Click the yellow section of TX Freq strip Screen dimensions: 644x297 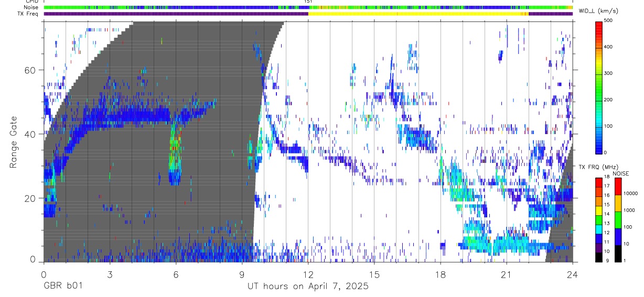click(x=418, y=14)
